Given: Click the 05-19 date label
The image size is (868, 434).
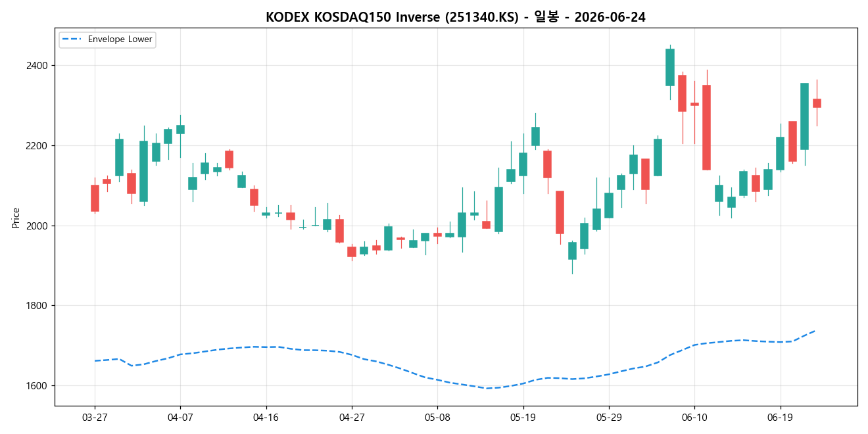Looking at the screenshot, I should [x=523, y=418].
